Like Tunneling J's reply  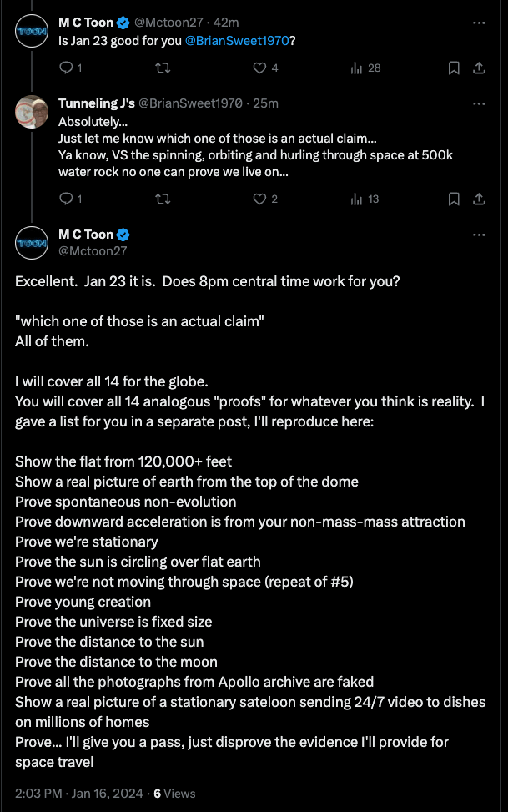coord(259,199)
